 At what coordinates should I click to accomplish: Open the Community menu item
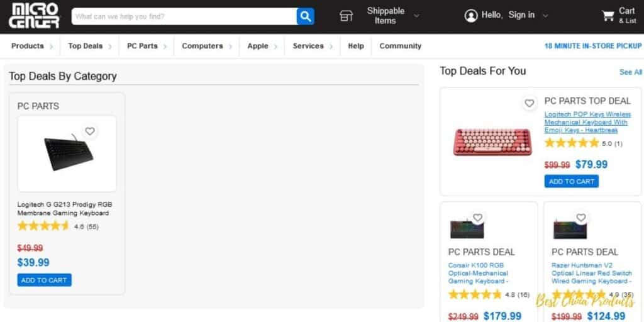point(401,46)
